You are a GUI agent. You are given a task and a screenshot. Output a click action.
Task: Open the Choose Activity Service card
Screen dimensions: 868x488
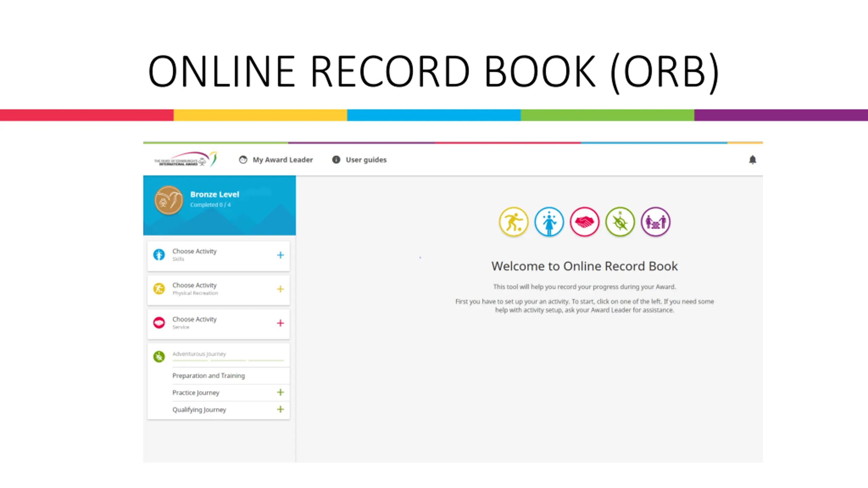click(x=219, y=324)
